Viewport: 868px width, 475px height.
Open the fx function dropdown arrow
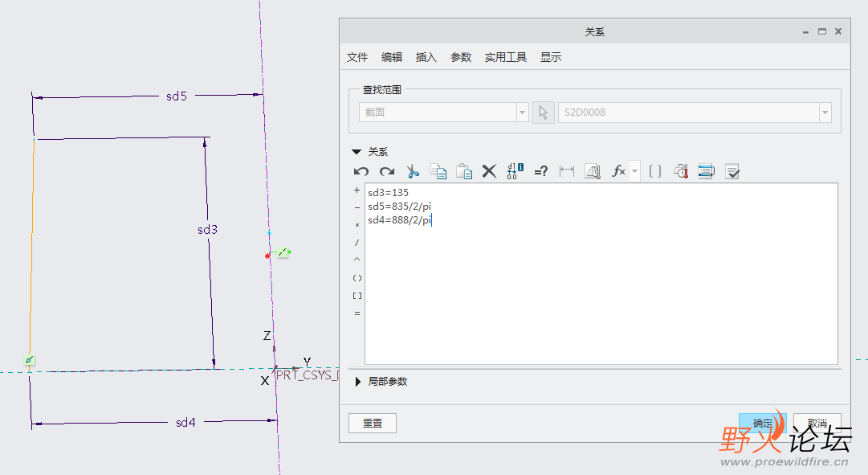pyautogui.click(x=635, y=171)
